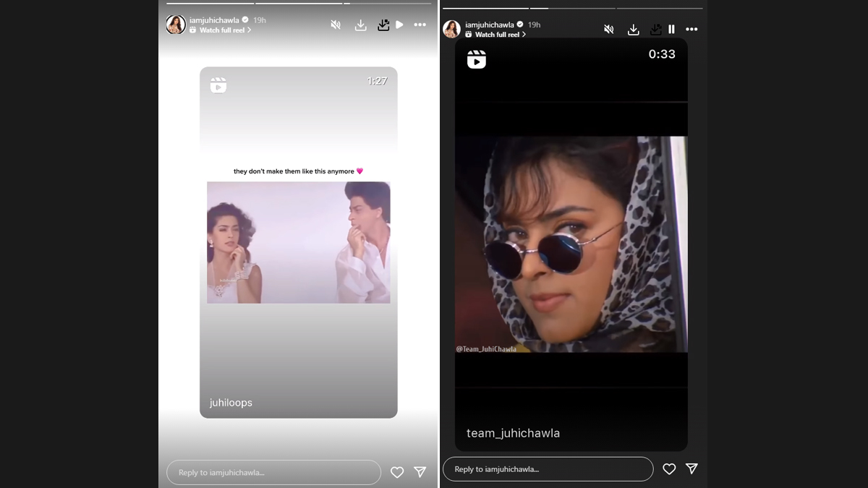Open iamjuhichawla profile avatar on left story
Image resolution: width=868 pixels, height=488 pixels.
[176, 25]
